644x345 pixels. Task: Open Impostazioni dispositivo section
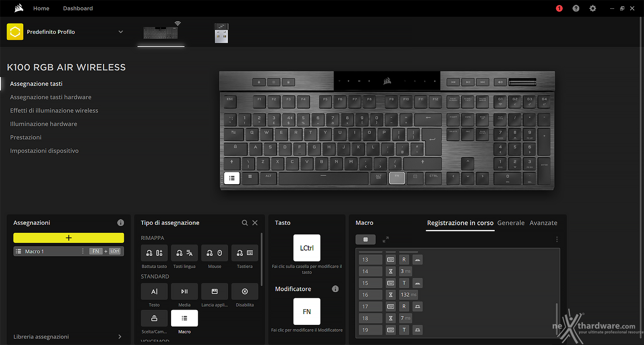coord(44,151)
